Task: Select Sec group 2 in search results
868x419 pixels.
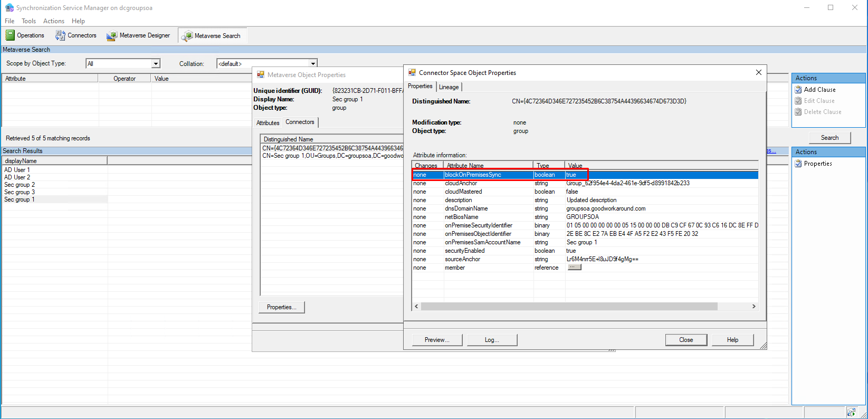Action: pyautogui.click(x=20, y=185)
